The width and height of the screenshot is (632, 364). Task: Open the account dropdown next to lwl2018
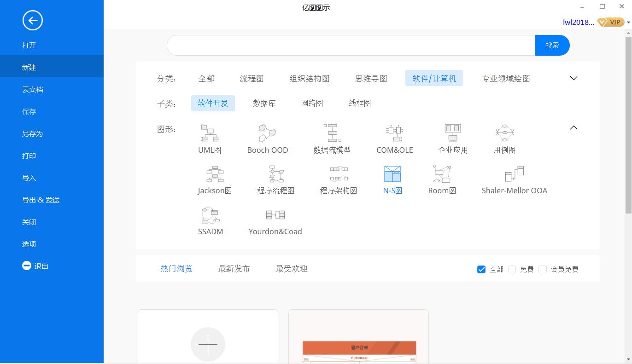point(628,22)
